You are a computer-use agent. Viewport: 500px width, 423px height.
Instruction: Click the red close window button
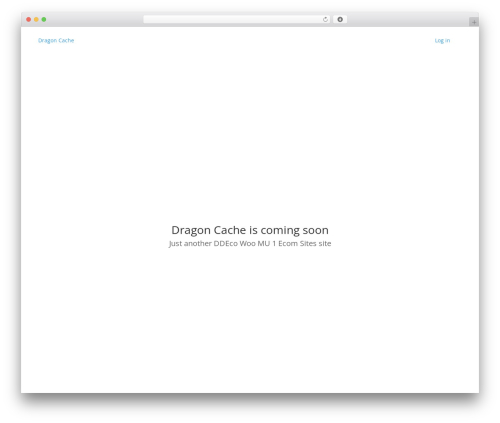tap(29, 20)
